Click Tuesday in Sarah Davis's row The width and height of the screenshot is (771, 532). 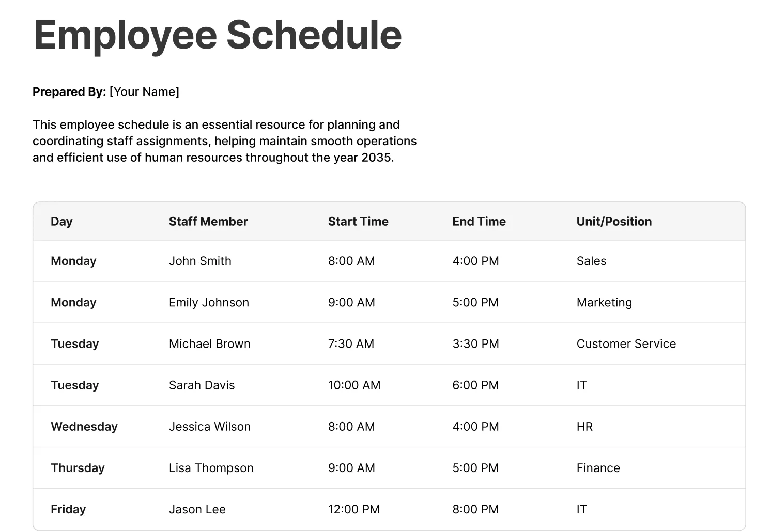click(x=74, y=385)
